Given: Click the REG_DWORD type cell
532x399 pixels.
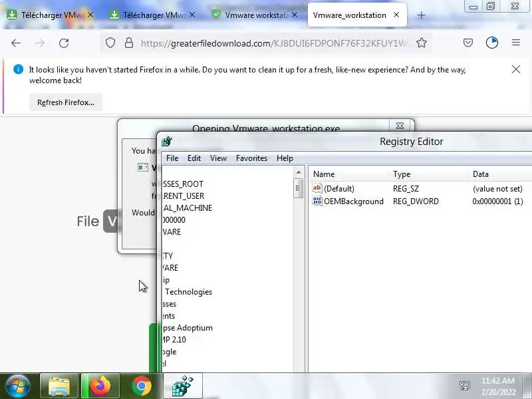Looking at the screenshot, I should click(416, 201).
